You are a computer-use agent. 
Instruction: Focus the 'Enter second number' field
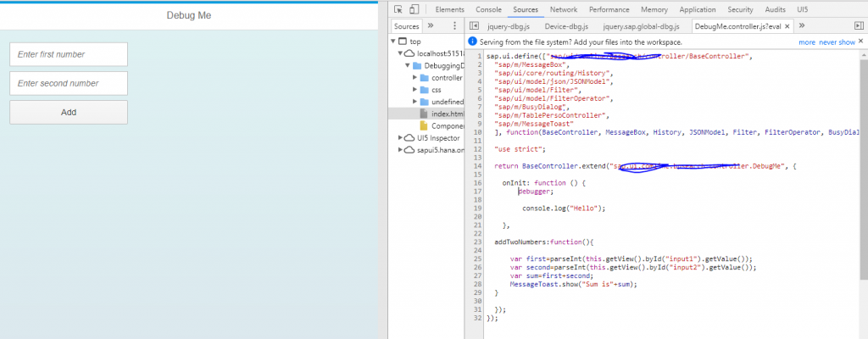click(69, 83)
